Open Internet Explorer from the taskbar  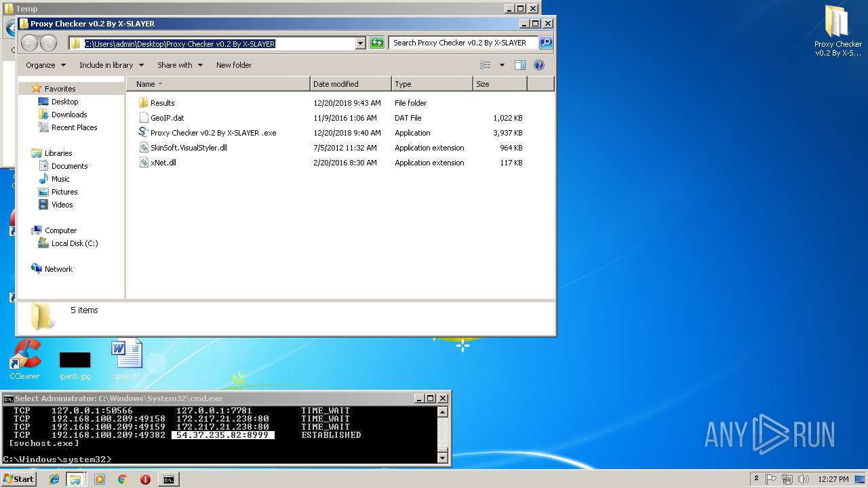pos(54,479)
